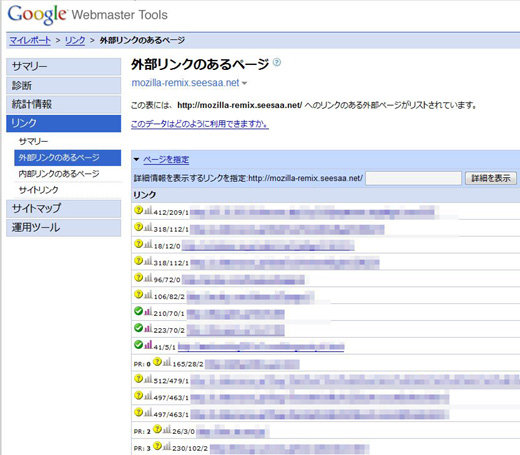This screenshot has width=520, height=455.
Task: Click the 165/28/2 value text
Action: pos(188,364)
